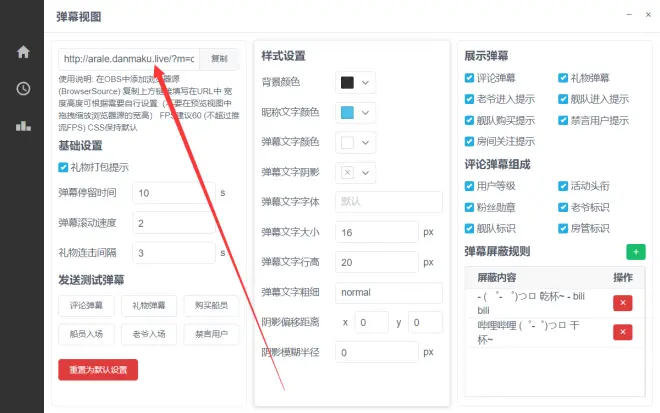Image resolution: width=660 pixels, height=413 pixels.
Task: Reset settings with 重置为默认设置 button
Action: point(98,370)
